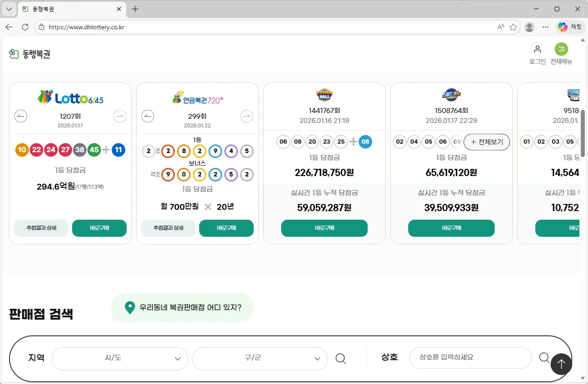Open 추첨결과 상세 for 연금복권720+

tap(168, 228)
